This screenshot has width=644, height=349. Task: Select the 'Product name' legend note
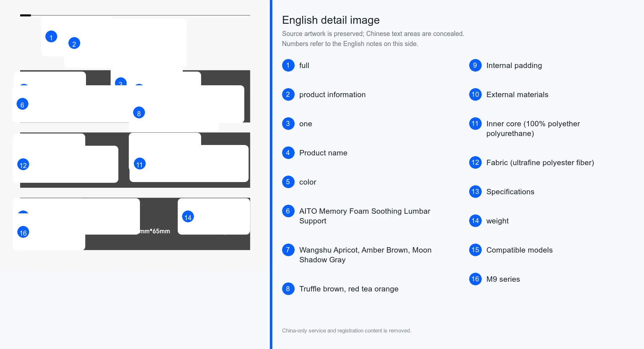click(323, 153)
